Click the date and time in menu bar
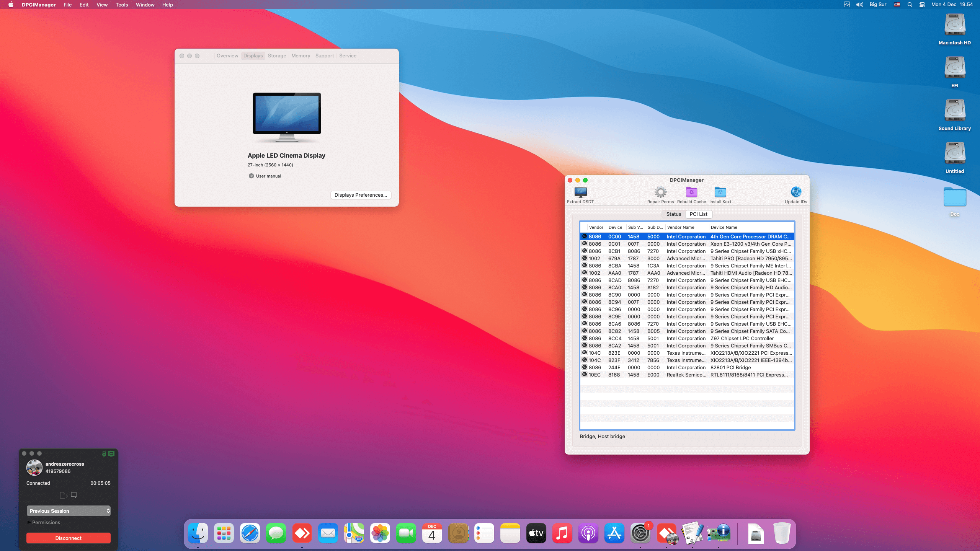Viewport: 980px width, 551px height. coord(952,5)
